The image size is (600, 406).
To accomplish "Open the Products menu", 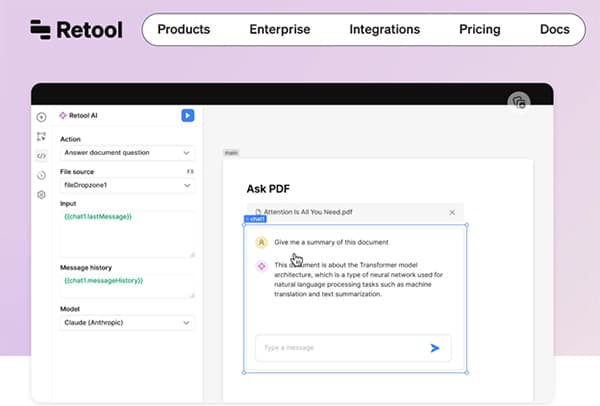I will 184,29.
